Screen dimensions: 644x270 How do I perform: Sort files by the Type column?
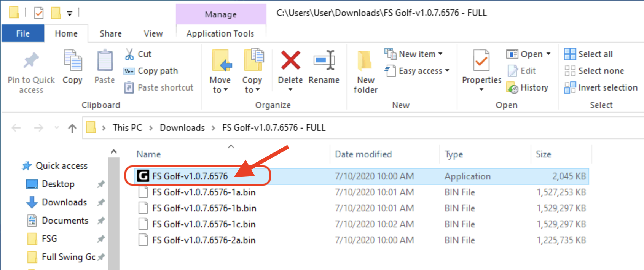coord(454,154)
